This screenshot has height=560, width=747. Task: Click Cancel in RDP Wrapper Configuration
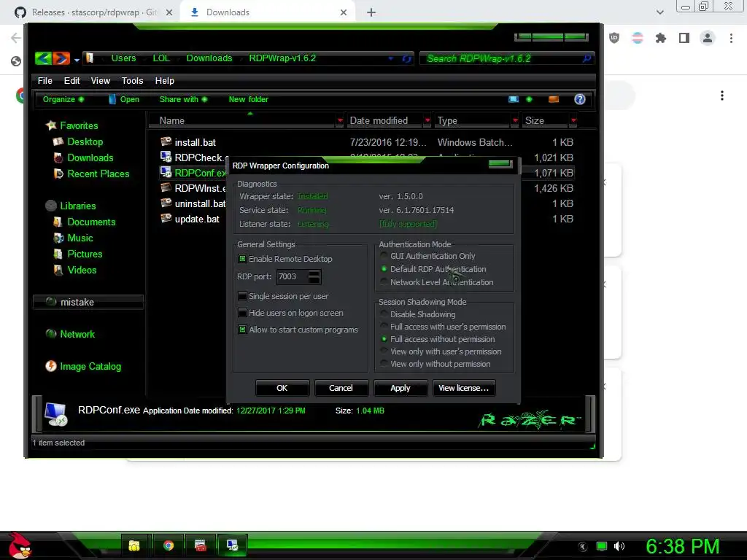(341, 388)
